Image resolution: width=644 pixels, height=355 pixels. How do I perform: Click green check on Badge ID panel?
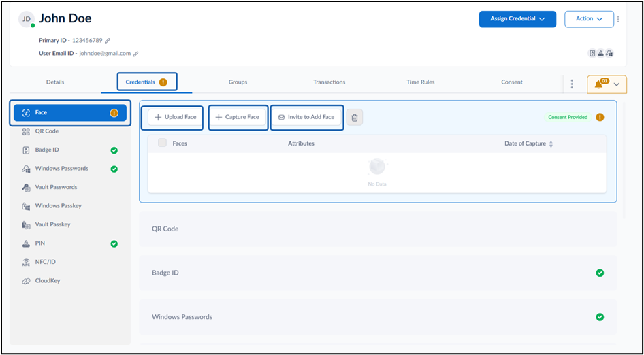pyautogui.click(x=600, y=273)
